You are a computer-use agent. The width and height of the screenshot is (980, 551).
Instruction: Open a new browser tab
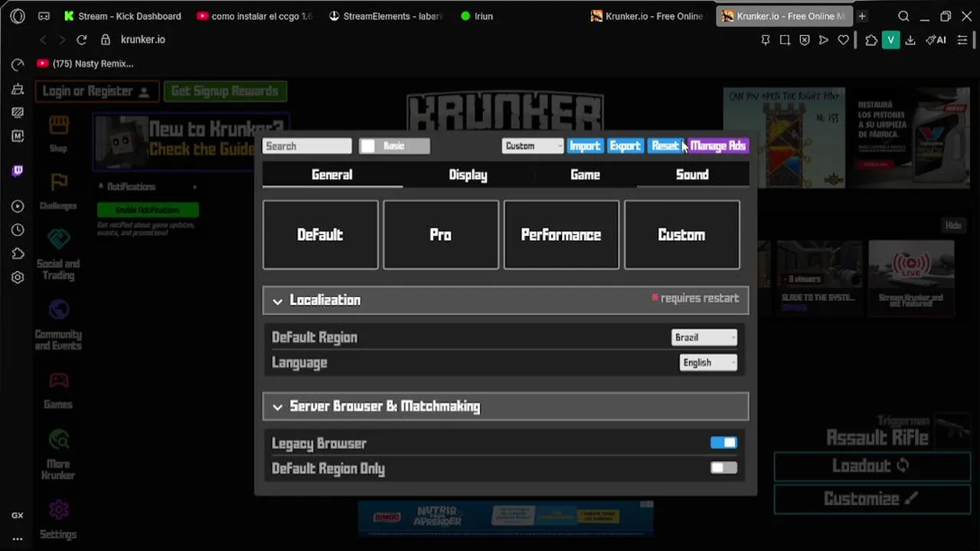[x=862, y=16]
